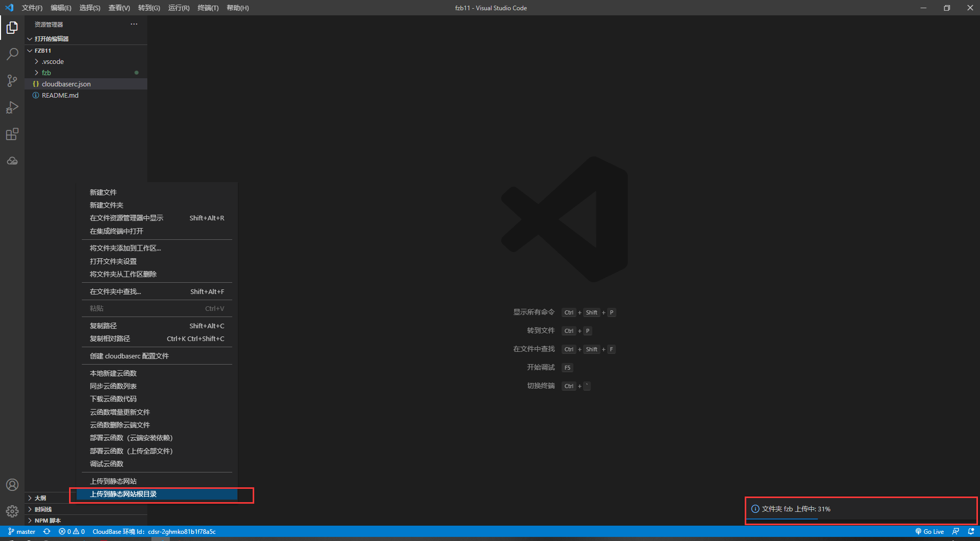The width and height of the screenshot is (980, 541).
Task: Choose 新建文件 from the context menu
Action: (x=157, y=192)
